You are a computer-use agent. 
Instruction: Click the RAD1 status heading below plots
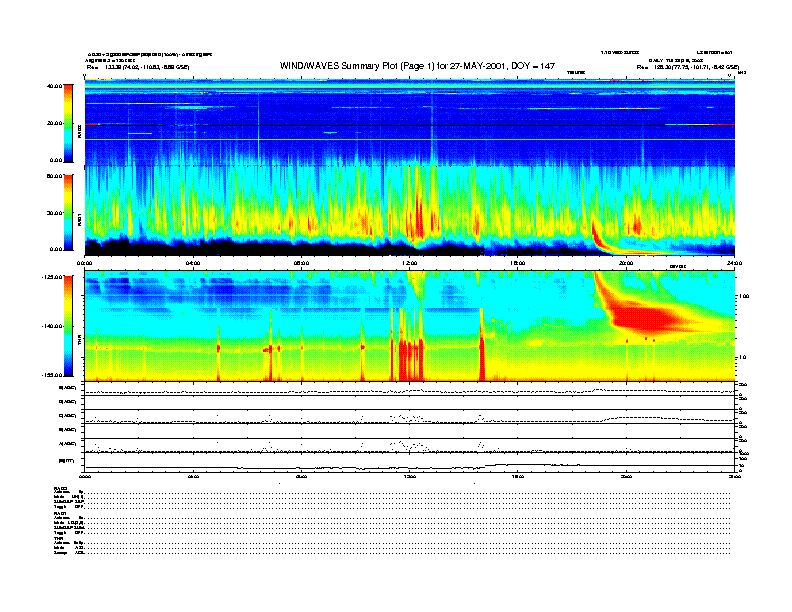pyautogui.click(x=61, y=514)
